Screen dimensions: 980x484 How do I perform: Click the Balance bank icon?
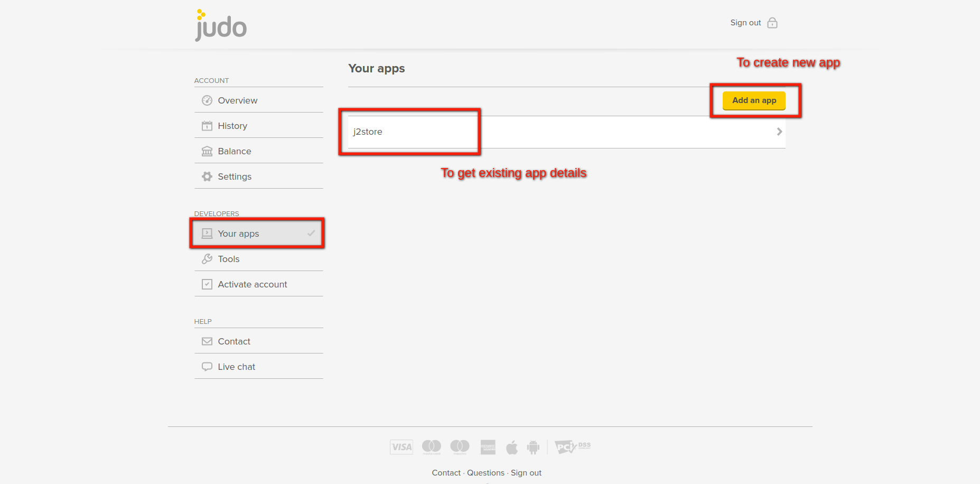pyautogui.click(x=207, y=151)
